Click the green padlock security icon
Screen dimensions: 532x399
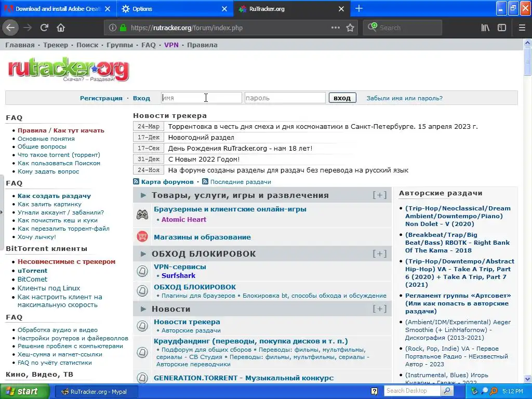point(123,28)
